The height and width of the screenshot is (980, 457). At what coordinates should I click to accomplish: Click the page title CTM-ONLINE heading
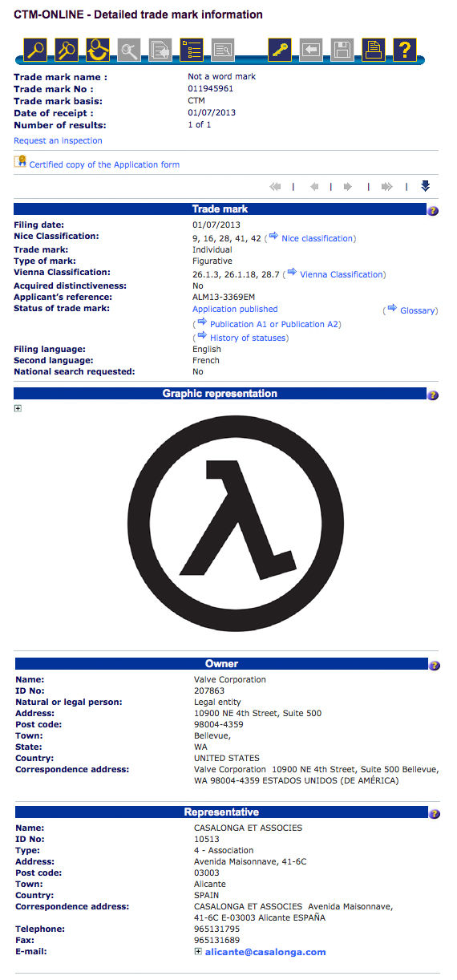138,14
